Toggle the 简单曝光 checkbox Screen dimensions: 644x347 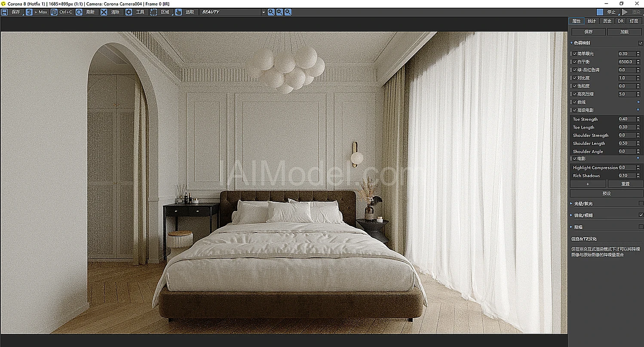pos(575,54)
